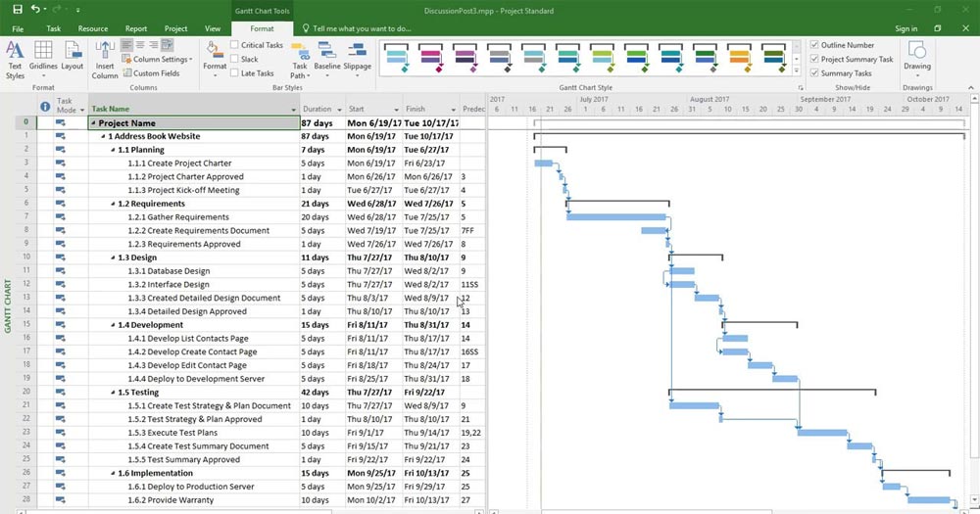Image resolution: width=980 pixels, height=514 pixels.
Task: Click the Insert Column icon
Action: (105, 59)
